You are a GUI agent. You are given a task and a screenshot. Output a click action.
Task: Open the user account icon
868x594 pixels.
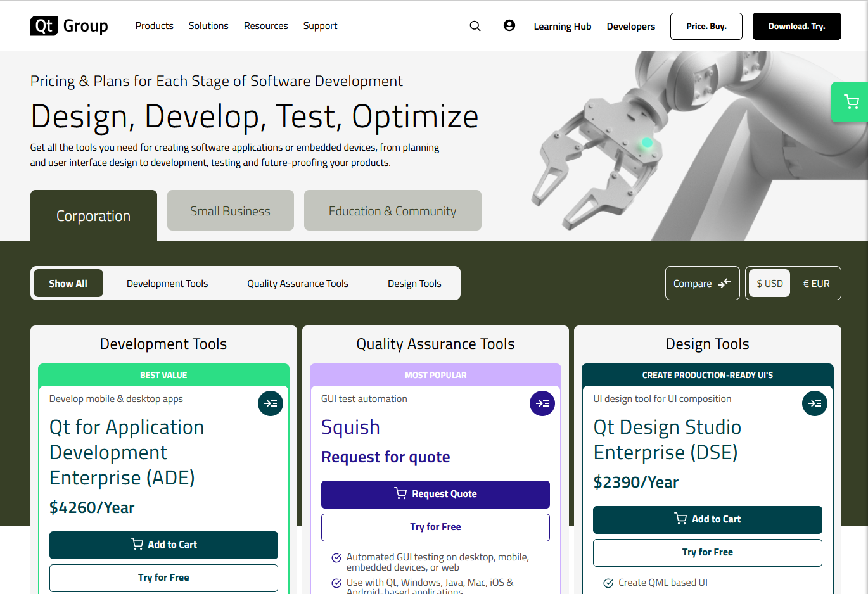tap(509, 25)
